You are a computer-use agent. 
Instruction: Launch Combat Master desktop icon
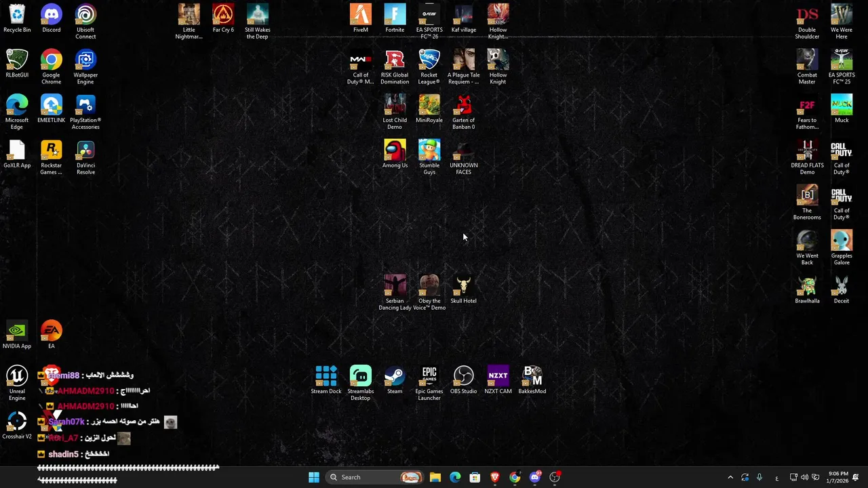(x=807, y=67)
